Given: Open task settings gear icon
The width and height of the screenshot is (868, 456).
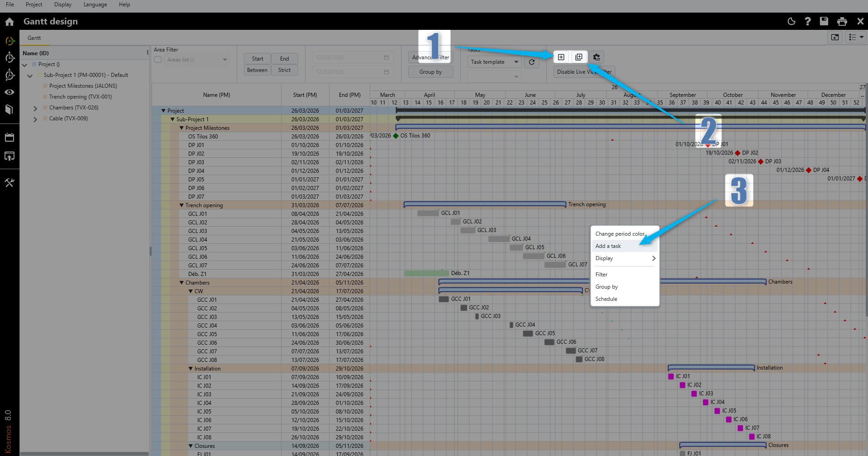Looking at the screenshot, I should click(596, 57).
